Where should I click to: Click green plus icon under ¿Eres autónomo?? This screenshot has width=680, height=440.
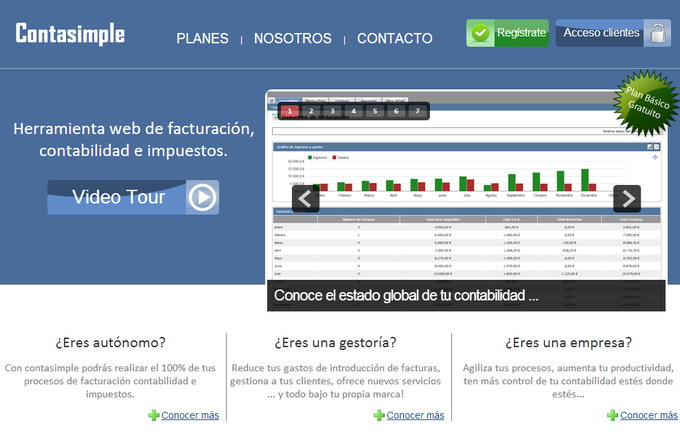(154, 415)
